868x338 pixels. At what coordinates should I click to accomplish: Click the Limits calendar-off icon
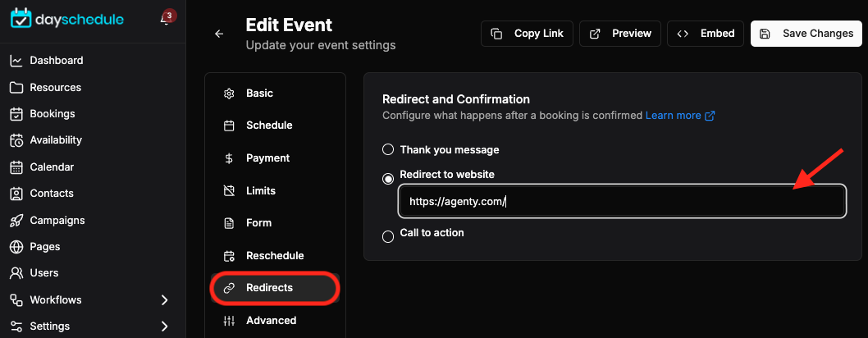229,191
